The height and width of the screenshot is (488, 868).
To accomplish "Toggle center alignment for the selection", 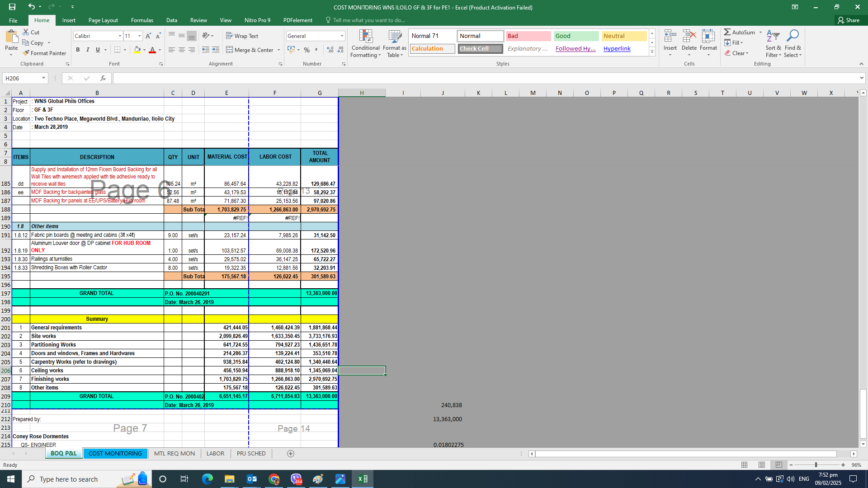I will 181,50.
